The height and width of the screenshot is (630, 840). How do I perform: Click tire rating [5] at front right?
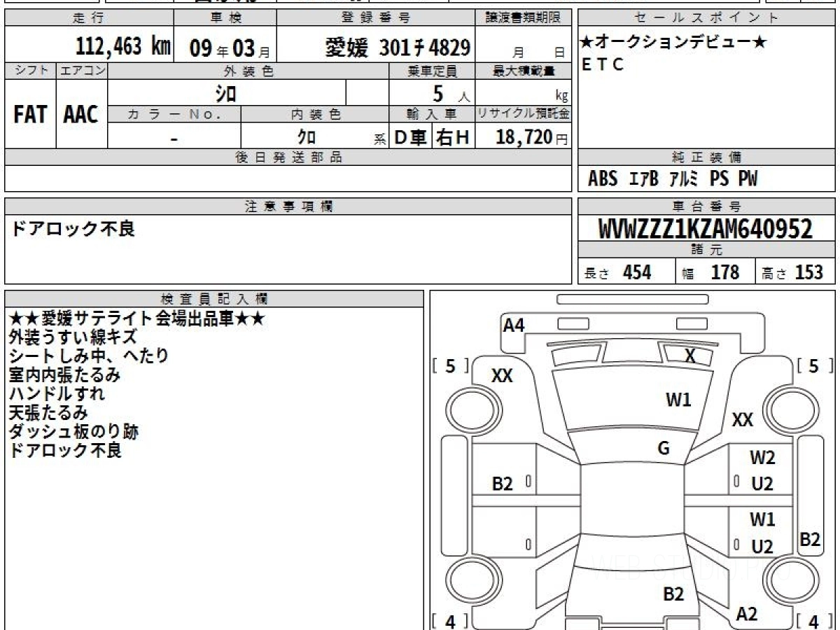(813, 366)
